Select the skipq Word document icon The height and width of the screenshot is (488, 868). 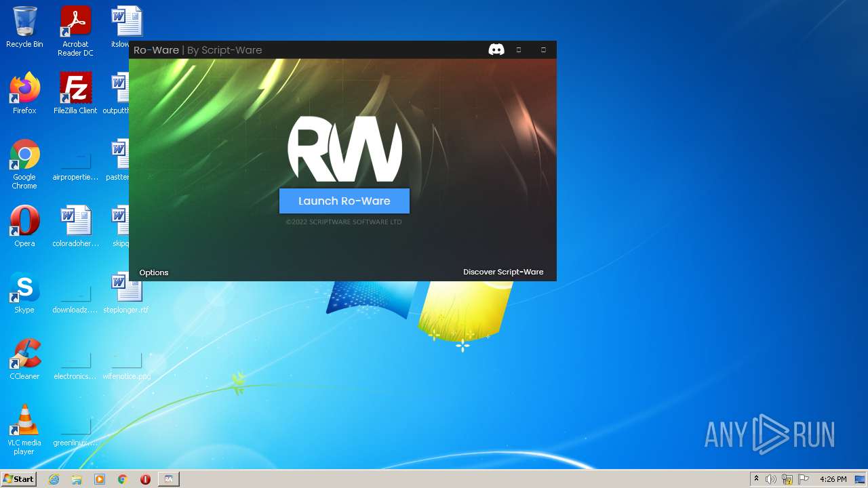coord(120,226)
